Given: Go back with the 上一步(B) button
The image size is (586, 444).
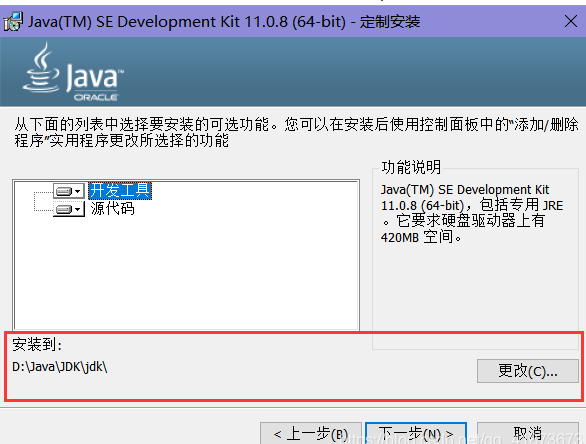Looking at the screenshot, I should 311,433.
